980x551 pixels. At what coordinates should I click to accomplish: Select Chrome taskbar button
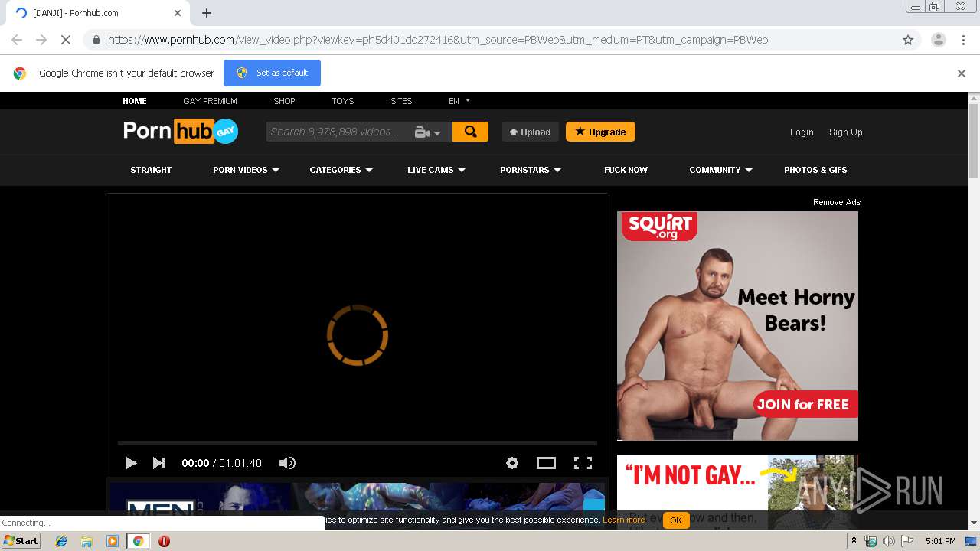pyautogui.click(x=139, y=541)
